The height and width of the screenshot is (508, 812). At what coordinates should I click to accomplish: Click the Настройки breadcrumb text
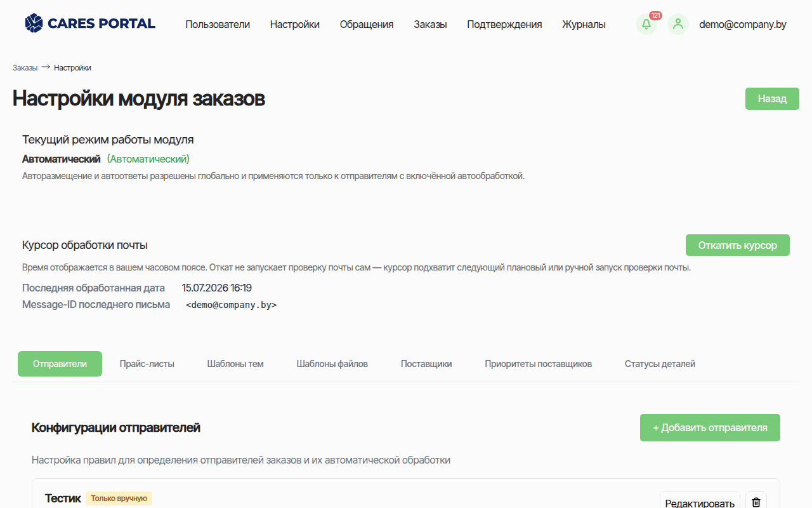coord(72,68)
